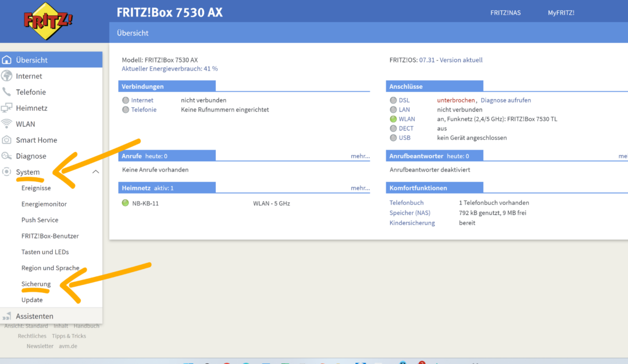
Task: Click the grey Telefonie status LED in Verbindungen
Action: click(x=126, y=110)
